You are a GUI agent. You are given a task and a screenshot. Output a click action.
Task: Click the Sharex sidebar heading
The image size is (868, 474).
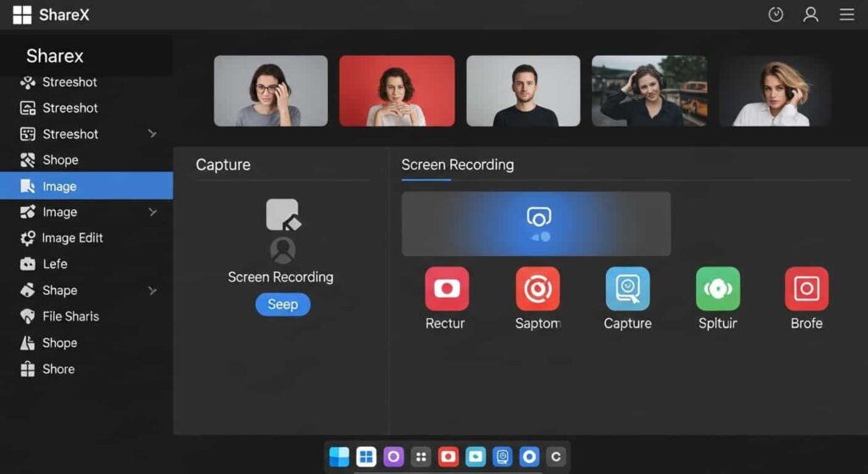click(55, 56)
